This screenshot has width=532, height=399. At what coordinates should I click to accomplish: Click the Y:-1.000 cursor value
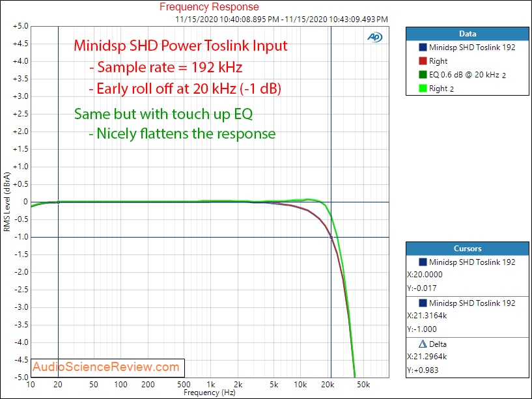click(422, 329)
